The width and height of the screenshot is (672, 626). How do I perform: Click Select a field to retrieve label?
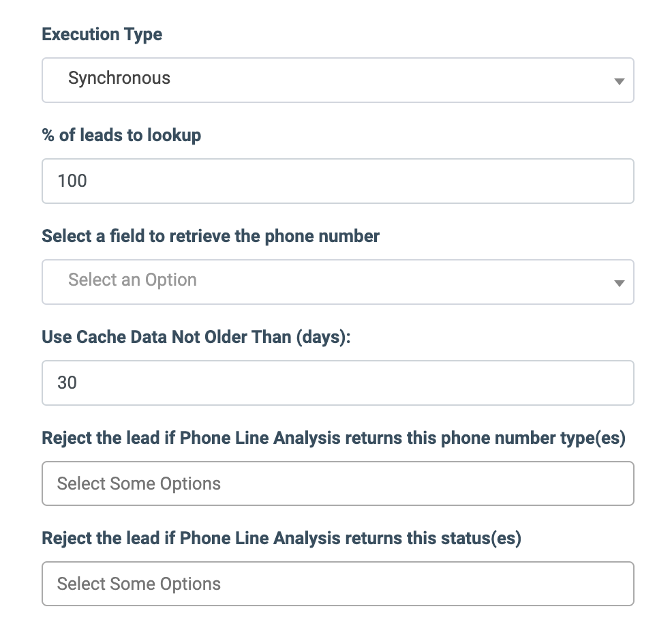click(211, 236)
